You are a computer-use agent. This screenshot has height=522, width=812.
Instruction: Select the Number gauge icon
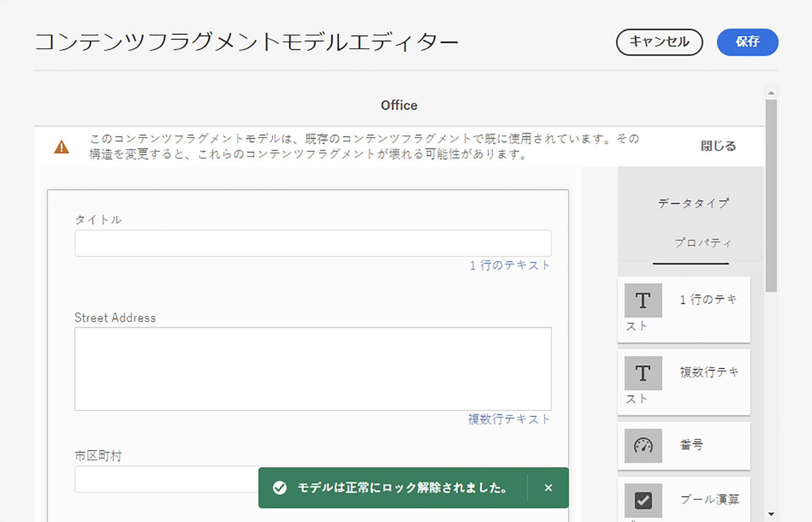[643, 445]
